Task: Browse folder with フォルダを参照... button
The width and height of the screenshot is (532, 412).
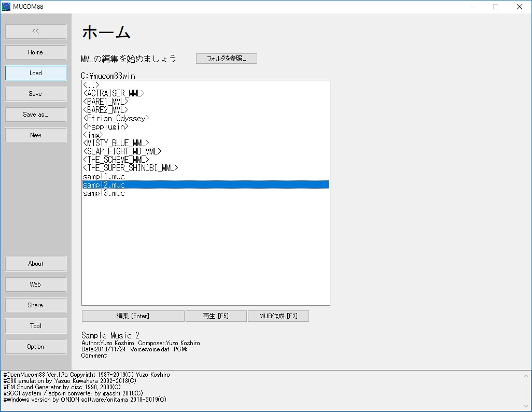Action: coord(226,59)
